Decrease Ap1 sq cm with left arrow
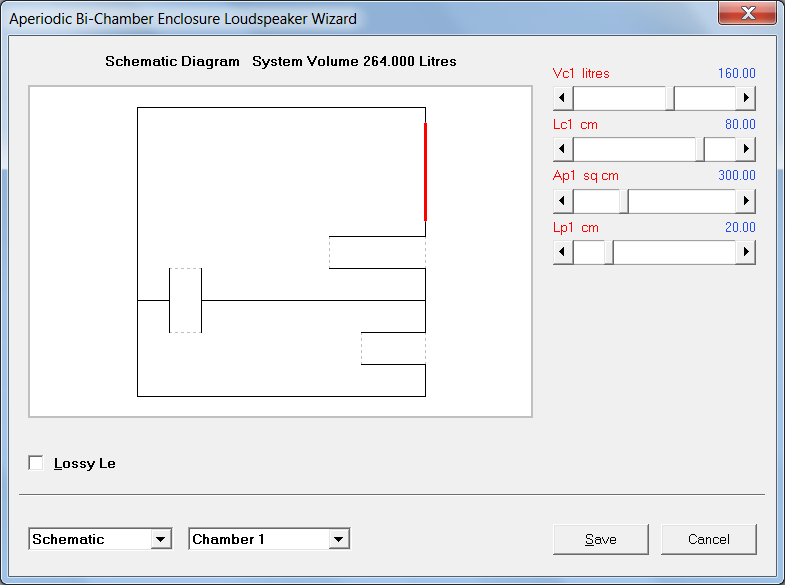 (563, 201)
